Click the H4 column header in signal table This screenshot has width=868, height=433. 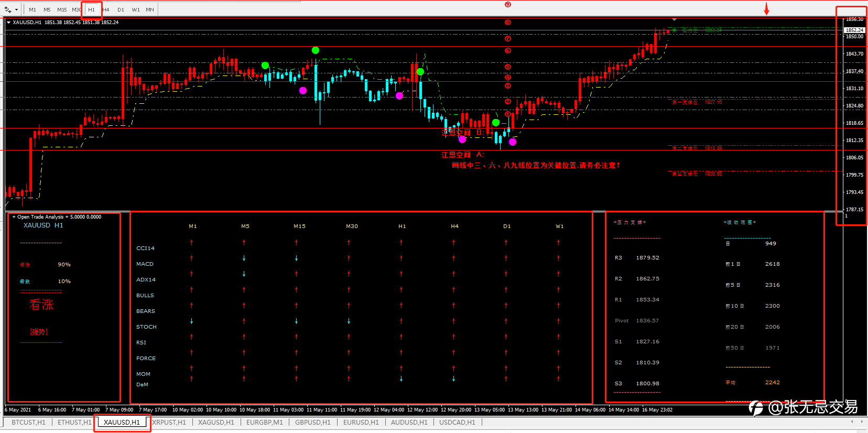click(454, 226)
